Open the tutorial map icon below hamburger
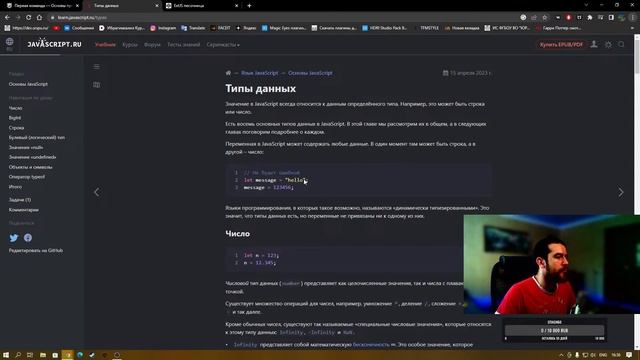The image size is (640, 360). coord(96,85)
